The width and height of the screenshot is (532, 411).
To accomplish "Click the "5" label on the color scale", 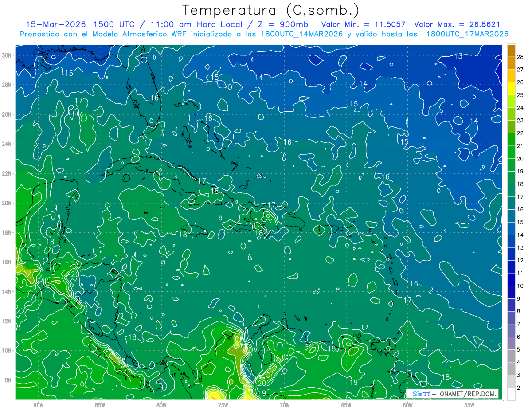I will click(519, 350).
